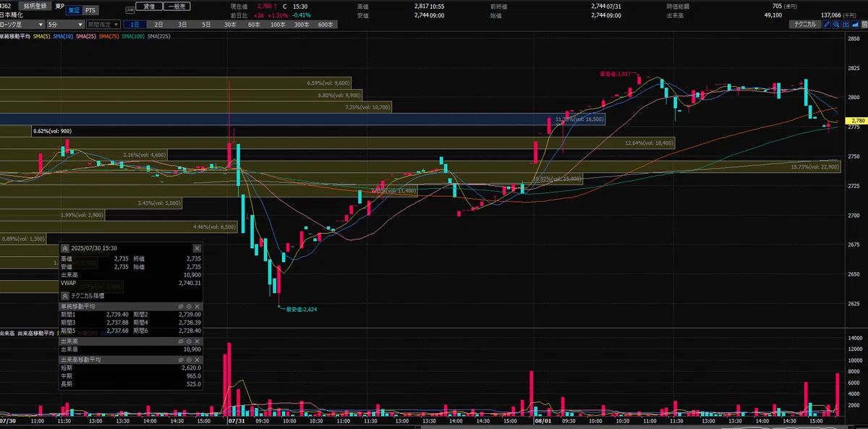Click the 0.62%(vol: 900) label
This screenshot has width=868, height=429.
tap(52, 132)
